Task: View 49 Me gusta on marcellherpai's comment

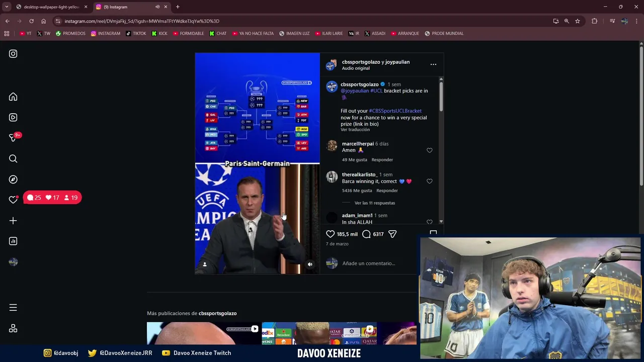Action: [355, 160]
